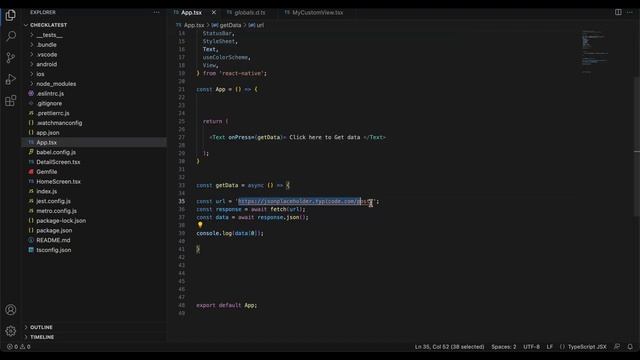The width and height of the screenshot is (640, 360).
Task: Click the selected jsonplaceholder URL string
Action: coord(299,202)
